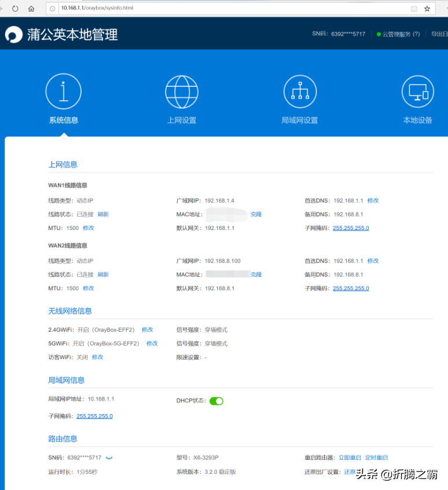Viewport: 448px width, 490px height.
Task: Click 立即重启 to reboot router
Action: (350, 458)
